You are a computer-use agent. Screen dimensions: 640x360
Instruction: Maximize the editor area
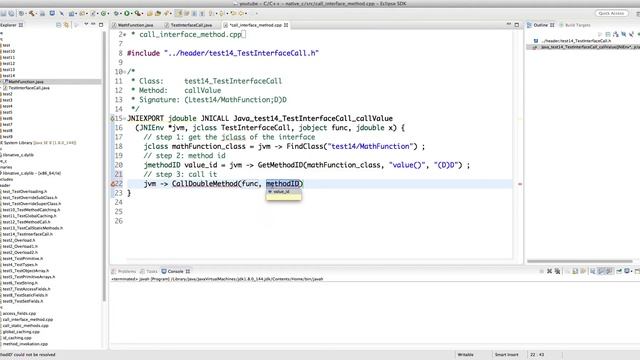(517, 25)
